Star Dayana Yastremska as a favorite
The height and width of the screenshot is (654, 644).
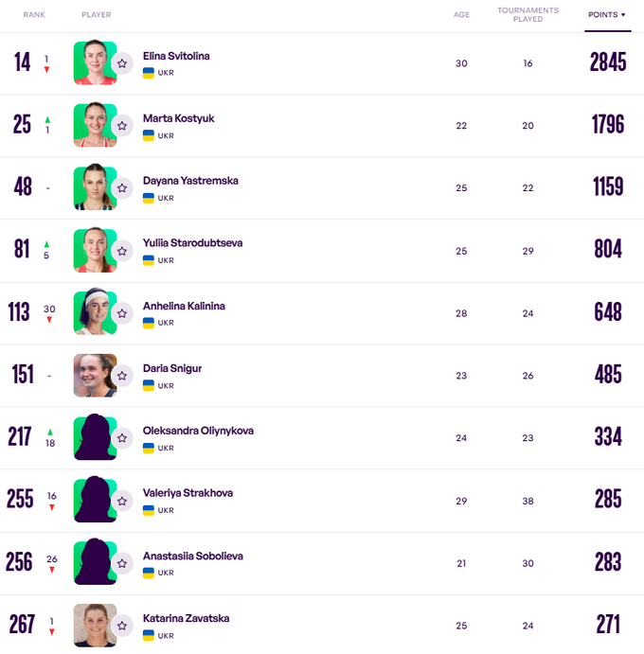point(122,188)
